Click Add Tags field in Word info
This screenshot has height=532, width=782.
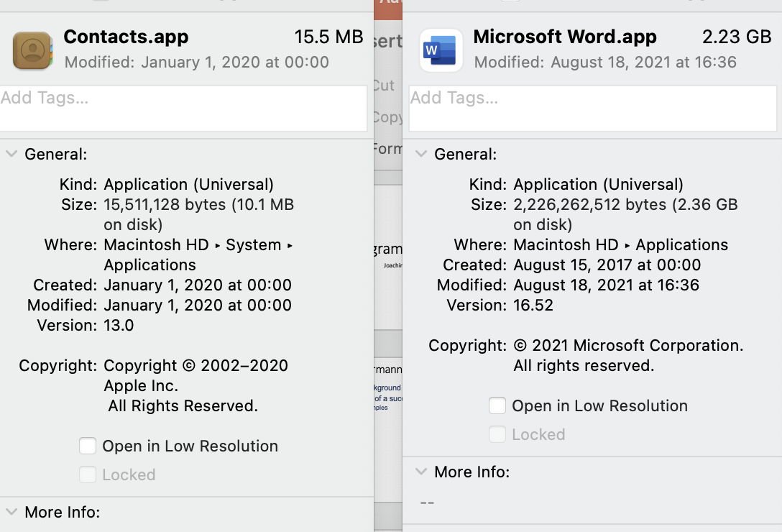click(x=593, y=108)
